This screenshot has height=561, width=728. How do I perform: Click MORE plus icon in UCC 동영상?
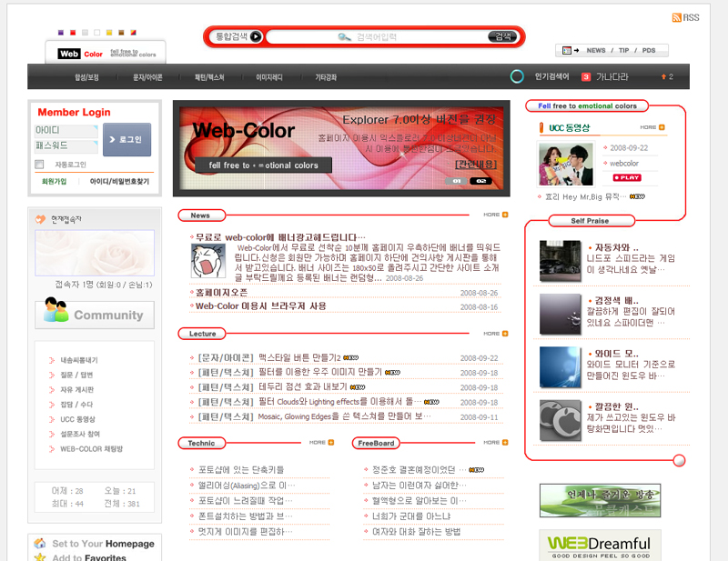click(x=662, y=127)
